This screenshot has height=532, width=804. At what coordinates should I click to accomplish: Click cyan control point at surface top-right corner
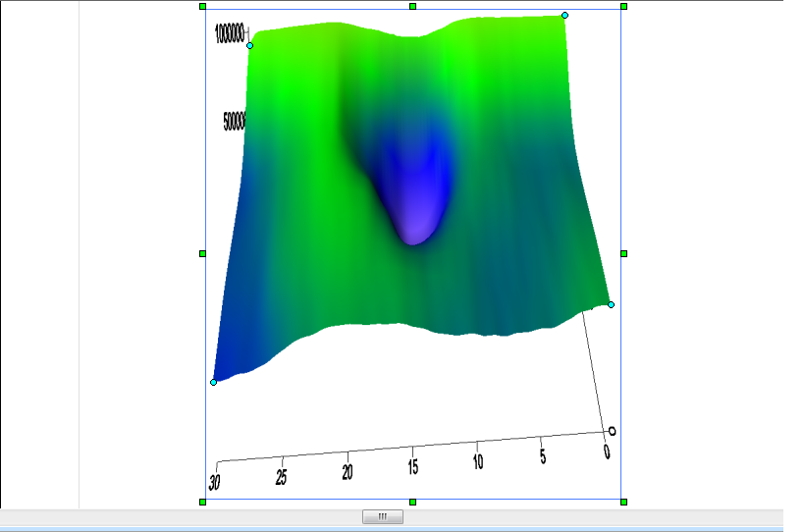[x=564, y=15]
